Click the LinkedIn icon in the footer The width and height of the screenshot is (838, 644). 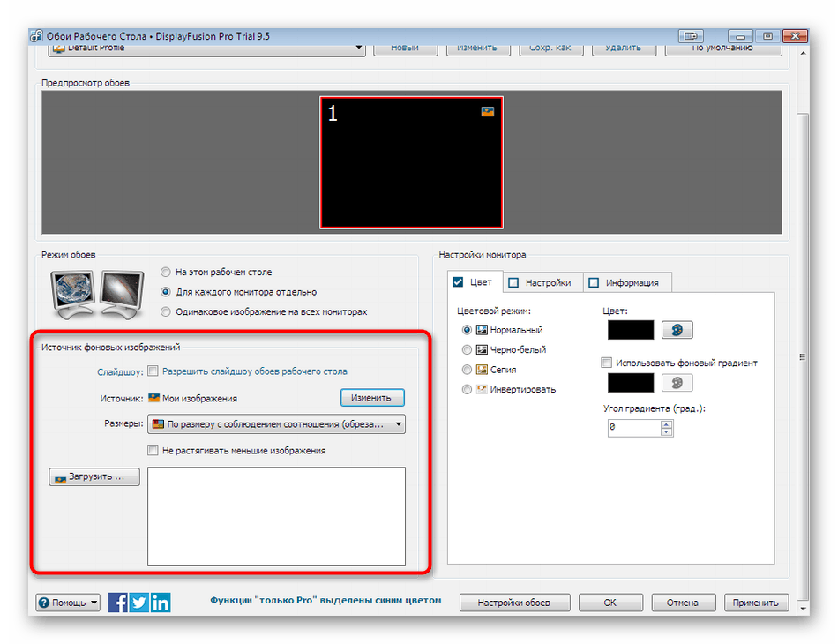(161, 603)
